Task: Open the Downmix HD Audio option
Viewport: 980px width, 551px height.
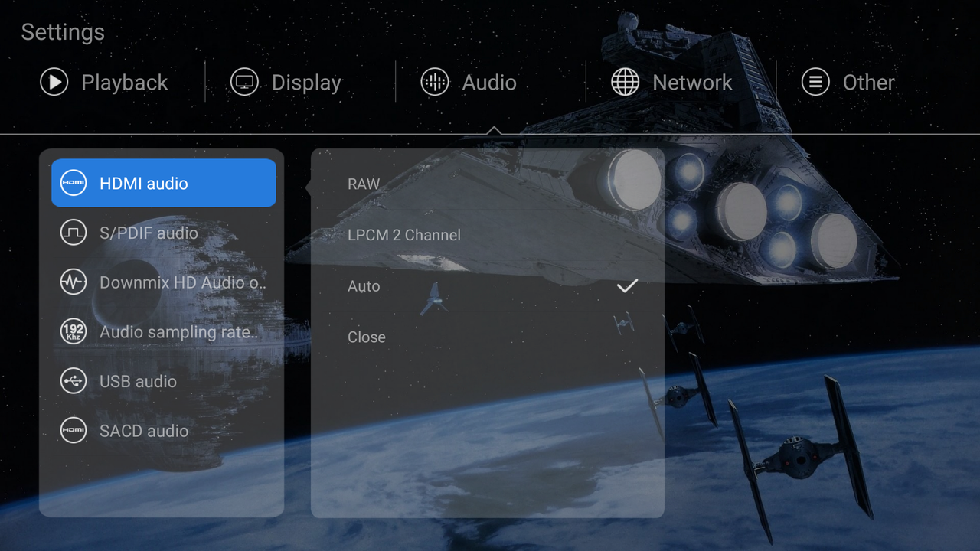Action: click(x=164, y=282)
